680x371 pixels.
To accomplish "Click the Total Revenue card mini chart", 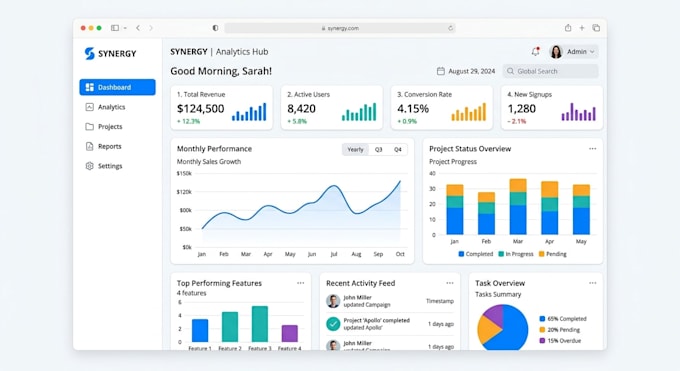I will 249,112.
